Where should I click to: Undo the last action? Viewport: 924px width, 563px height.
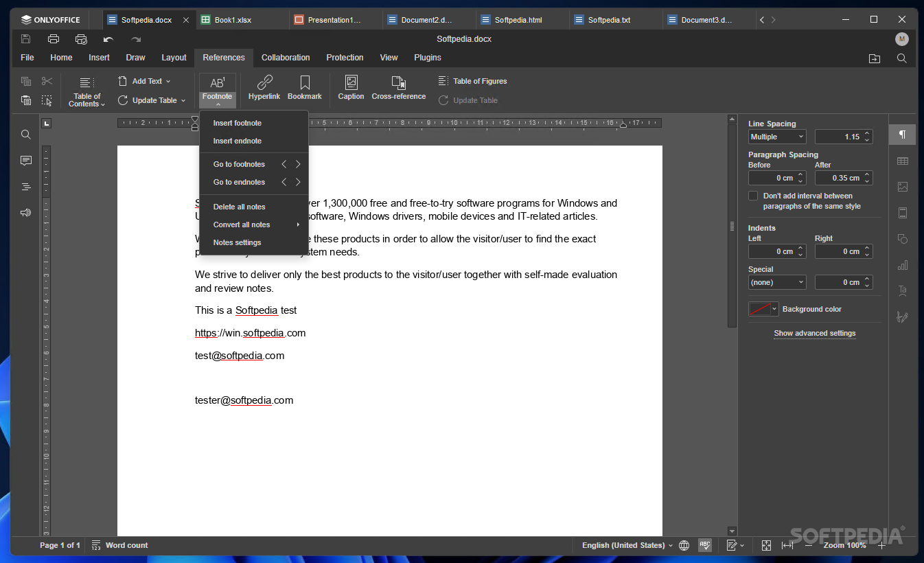click(x=108, y=39)
